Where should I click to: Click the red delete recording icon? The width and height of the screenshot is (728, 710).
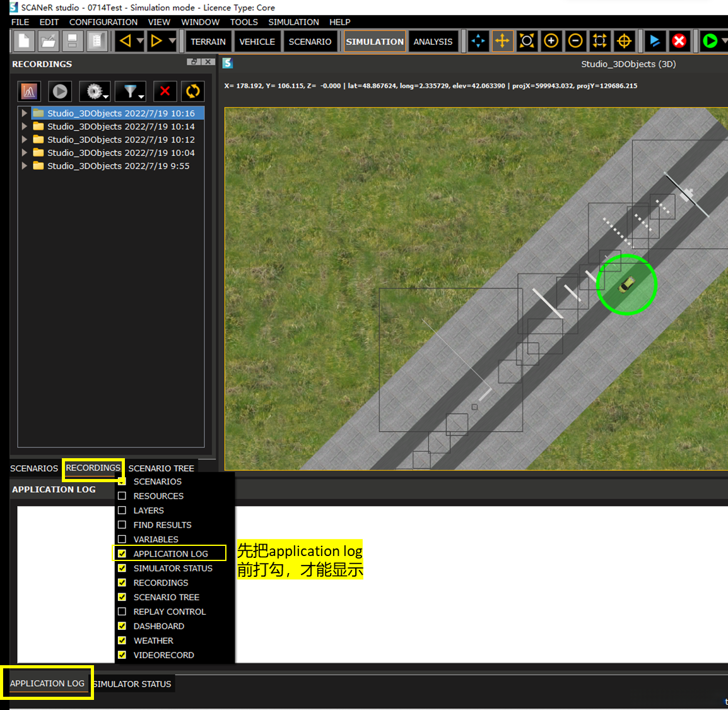coord(165,91)
